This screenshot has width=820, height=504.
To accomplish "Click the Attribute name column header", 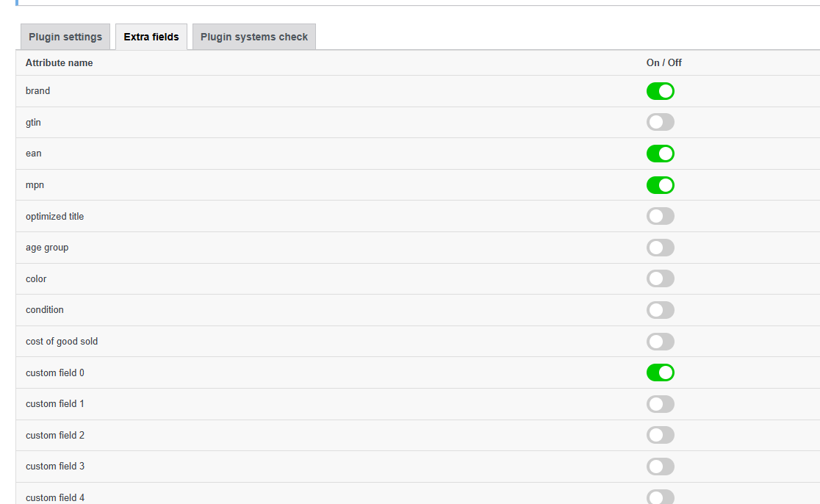I will 59,62.
